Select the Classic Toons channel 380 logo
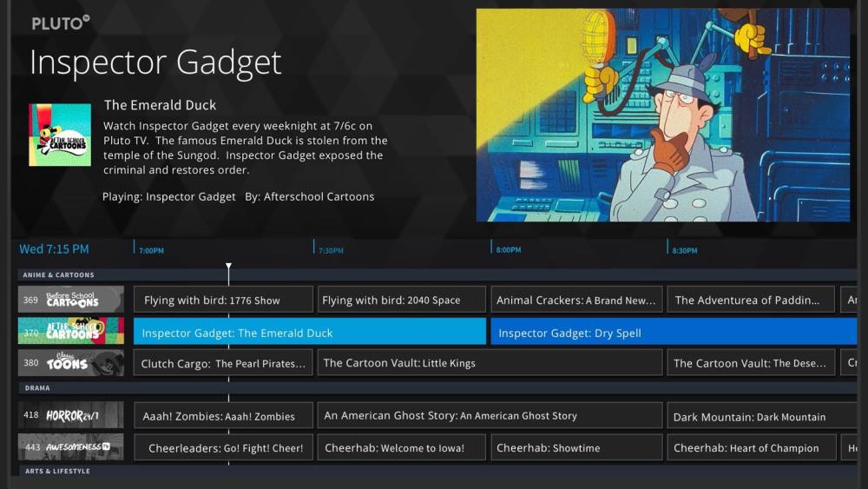 tap(71, 363)
